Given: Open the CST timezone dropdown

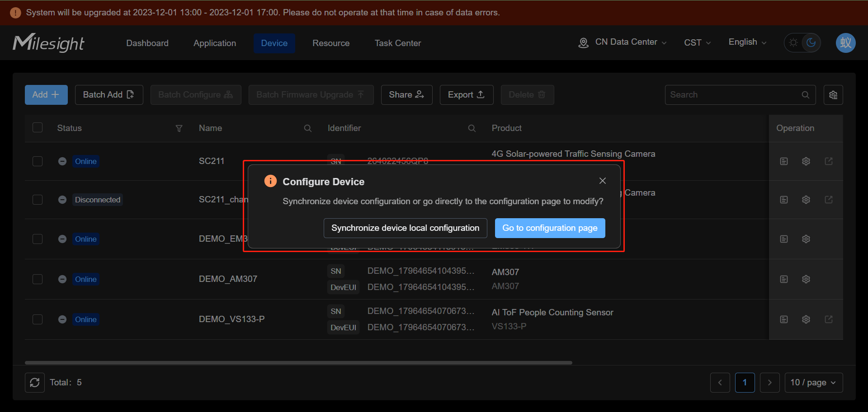Looking at the screenshot, I should pyautogui.click(x=697, y=42).
